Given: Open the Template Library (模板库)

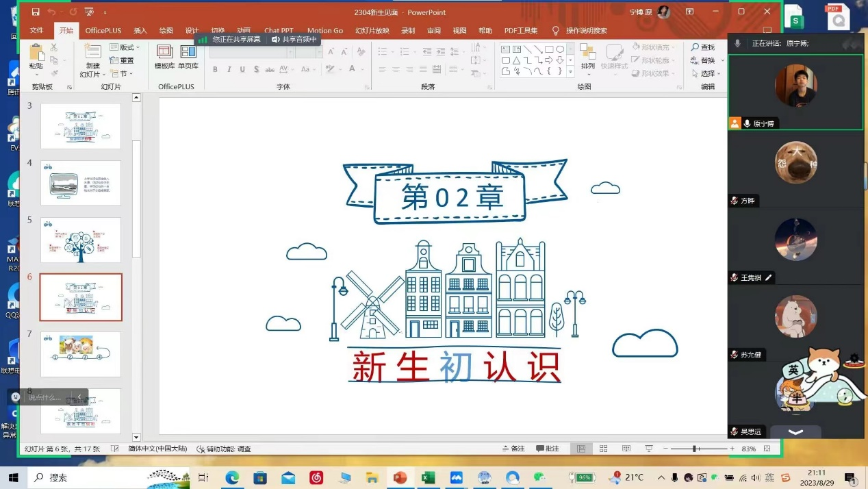Looking at the screenshot, I should click(x=164, y=52).
